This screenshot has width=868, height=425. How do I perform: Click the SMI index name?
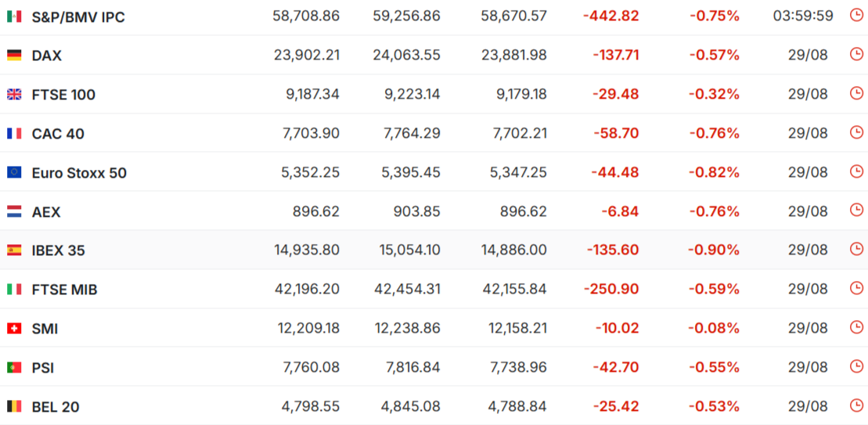coord(45,330)
